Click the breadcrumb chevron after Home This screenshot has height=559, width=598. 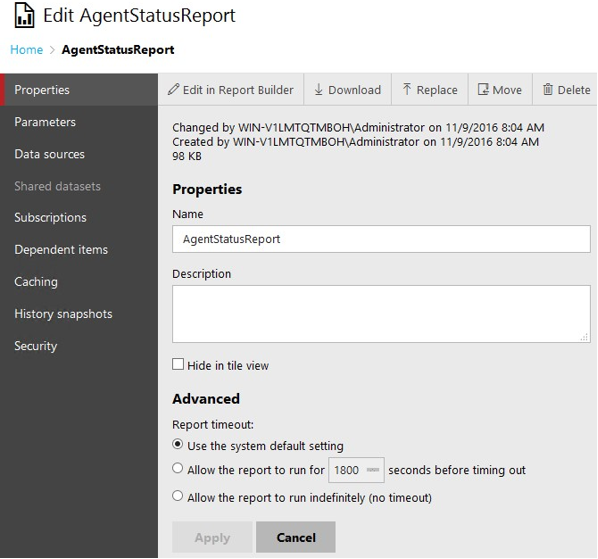click(52, 50)
